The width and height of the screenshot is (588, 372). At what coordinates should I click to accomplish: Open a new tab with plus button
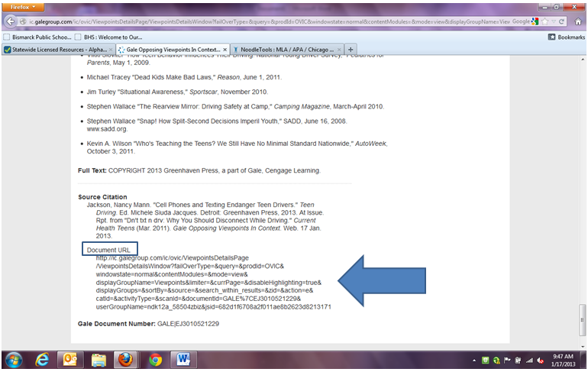coord(351,50)
